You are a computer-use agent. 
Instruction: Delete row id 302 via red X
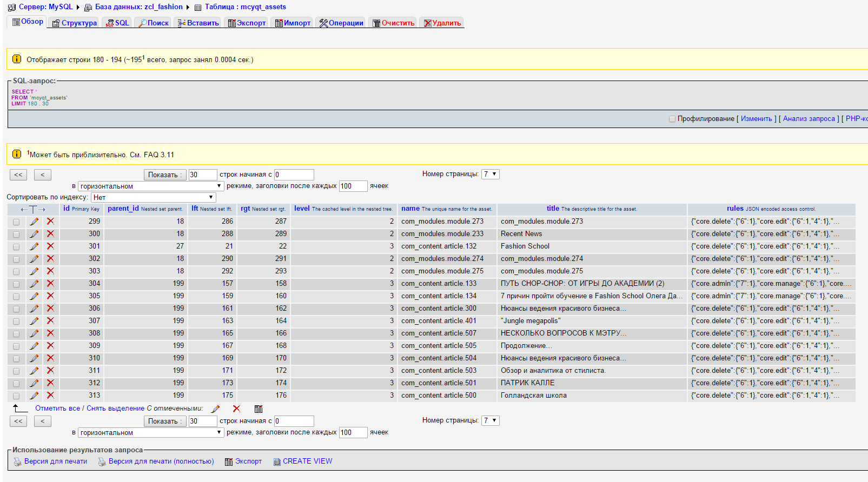[x=50, y=258]
